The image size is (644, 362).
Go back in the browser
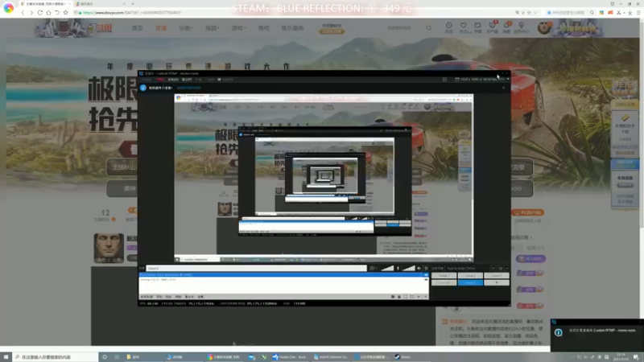[23, 13]
